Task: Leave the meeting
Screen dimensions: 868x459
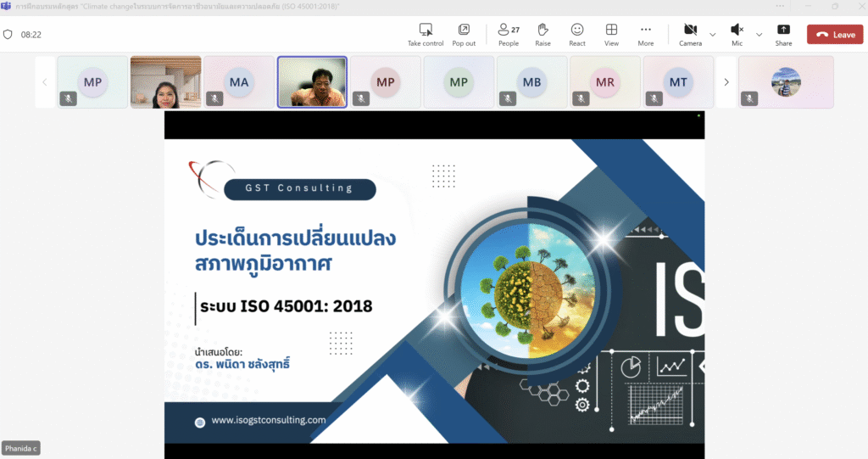Action: 834,35
